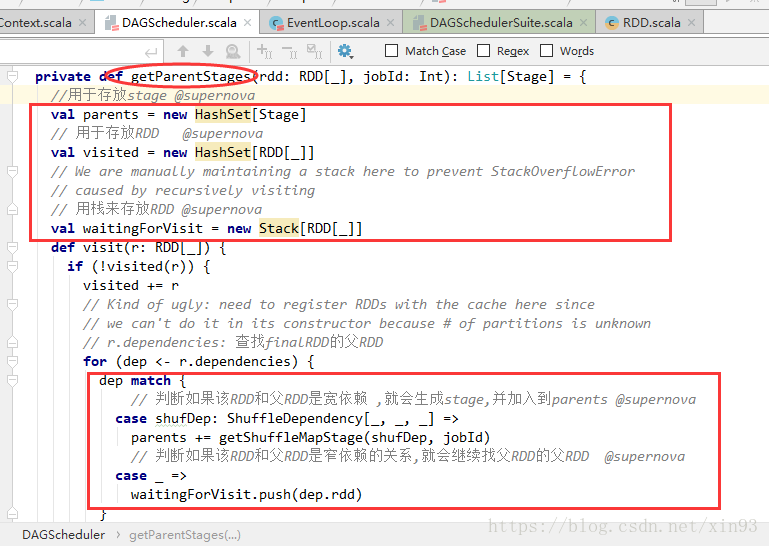This screenshot has width=769, height=546.
Task: Click 'StackOverflowError' in the comment
Action: coord(563,172)
